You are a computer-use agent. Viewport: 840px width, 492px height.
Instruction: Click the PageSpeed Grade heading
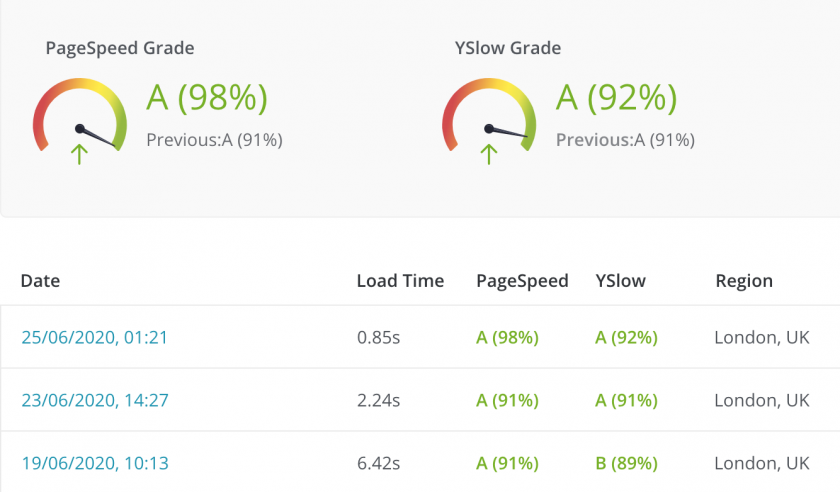pos(120,48)
